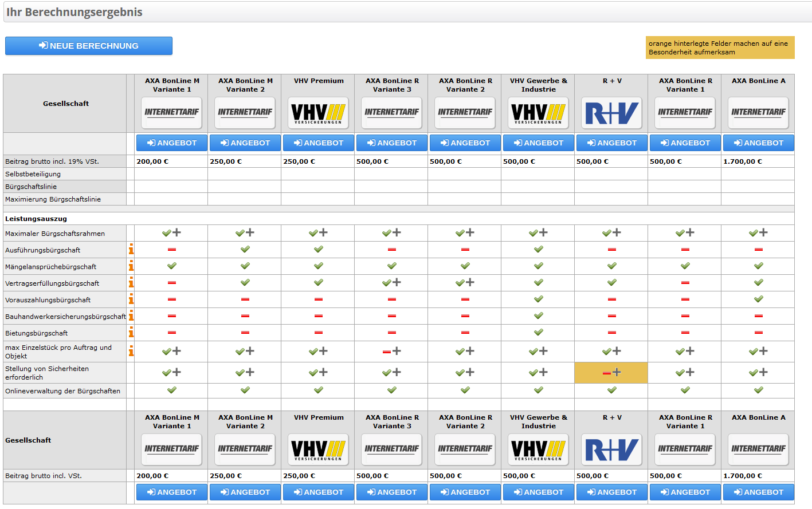This screenshot has width=812, height=509.
Task: Click check-plus for Maximaler Bürgschaftsrahmen under R + V
Action: [x=612, y=232]
